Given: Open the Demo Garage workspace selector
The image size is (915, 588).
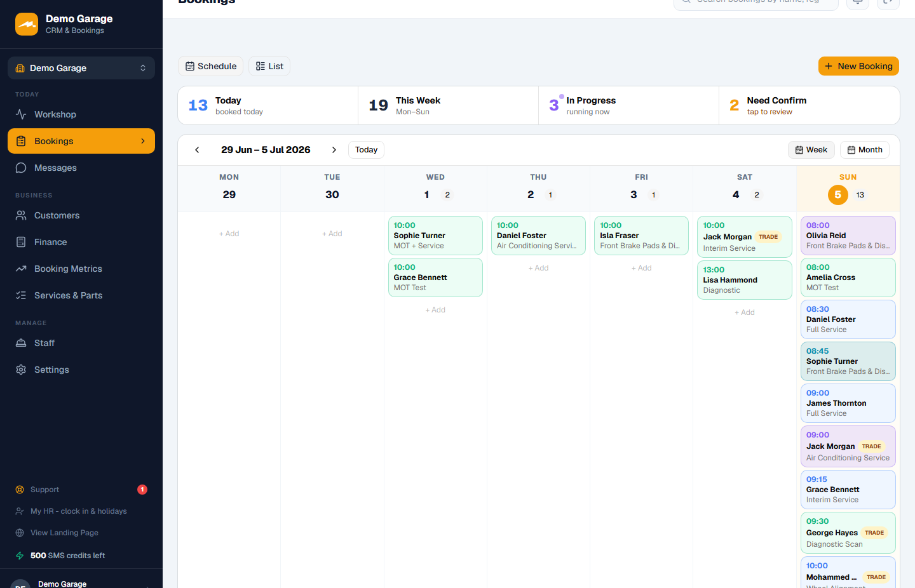Looking at the screenshot, I should click(81, 68).
